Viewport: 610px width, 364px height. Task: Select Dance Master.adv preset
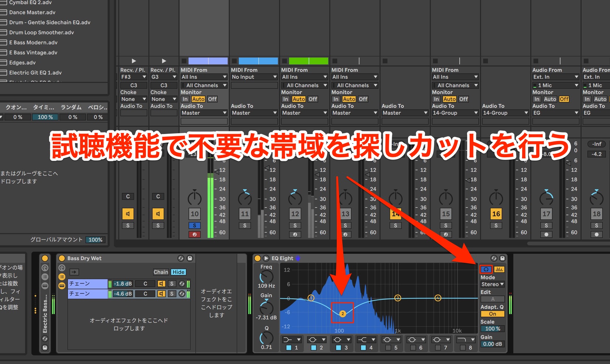click(32, 12)
